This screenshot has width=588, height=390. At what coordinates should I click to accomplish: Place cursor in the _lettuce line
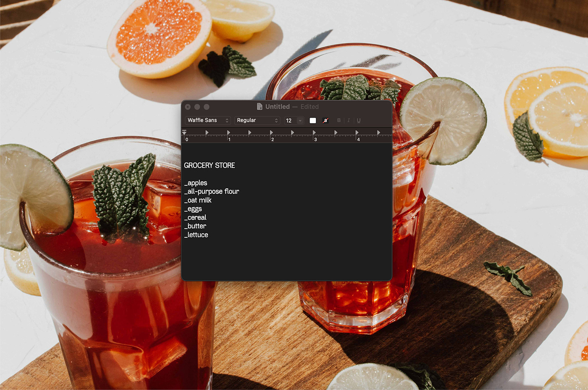(x=196, y=235)
